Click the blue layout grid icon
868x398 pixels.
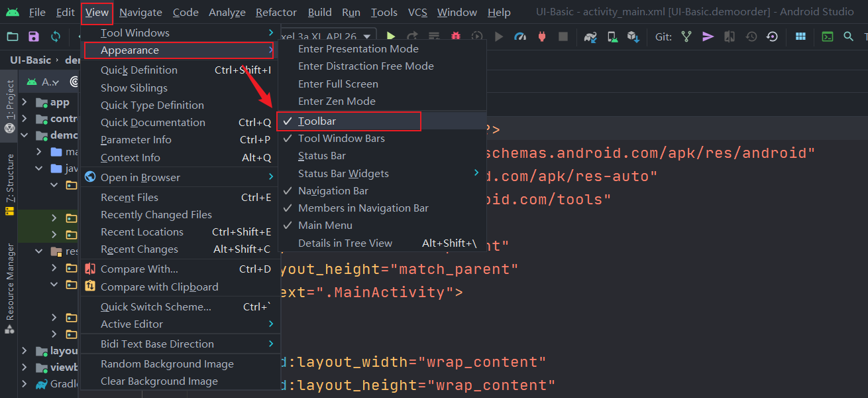click(x=800, y=36)
